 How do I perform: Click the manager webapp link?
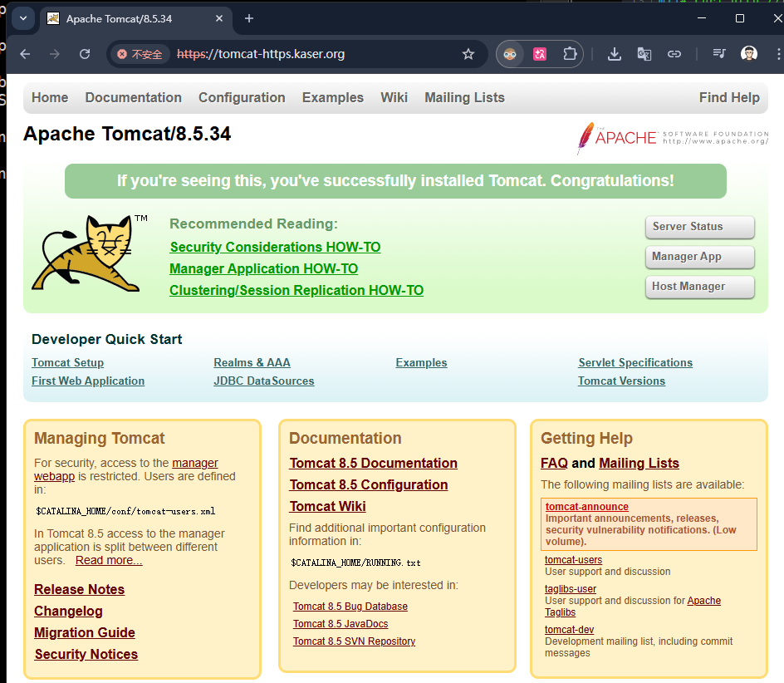pos(195,464)
